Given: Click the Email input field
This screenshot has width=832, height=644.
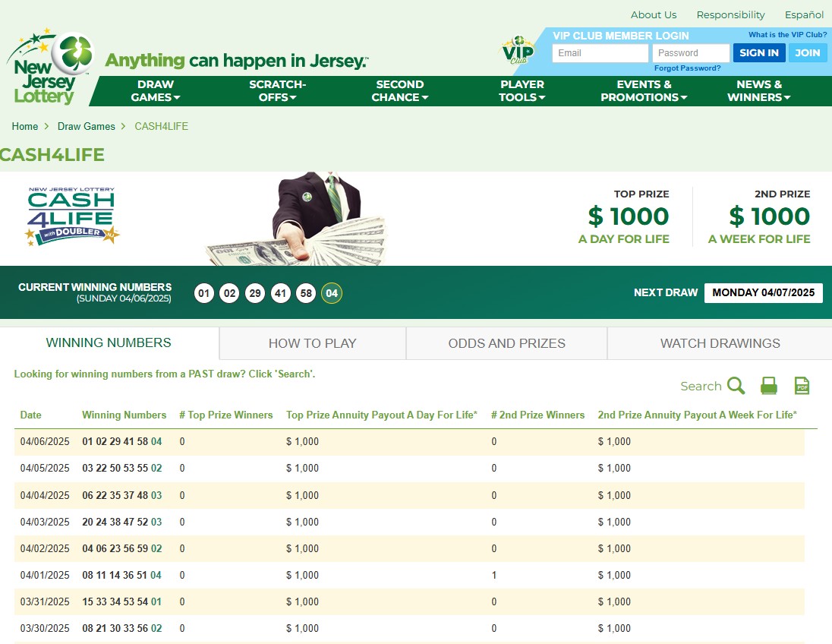Looking at the screenshot, I should 600,53.
